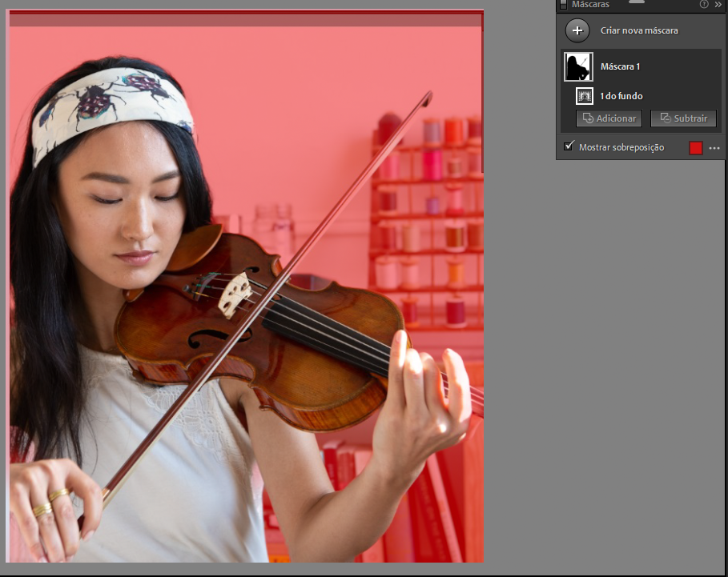Viewport: 728px width, 577px height.
Task: Click the 'Mostrar sobreposição' text label
Action: click(x=621, y=147)
